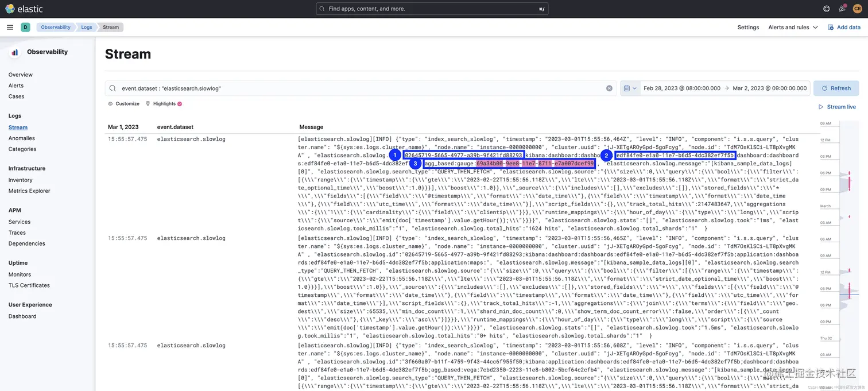Viewport: 868px width, 391px height.
Task: Open APM Services
Action: pos(20,222)
